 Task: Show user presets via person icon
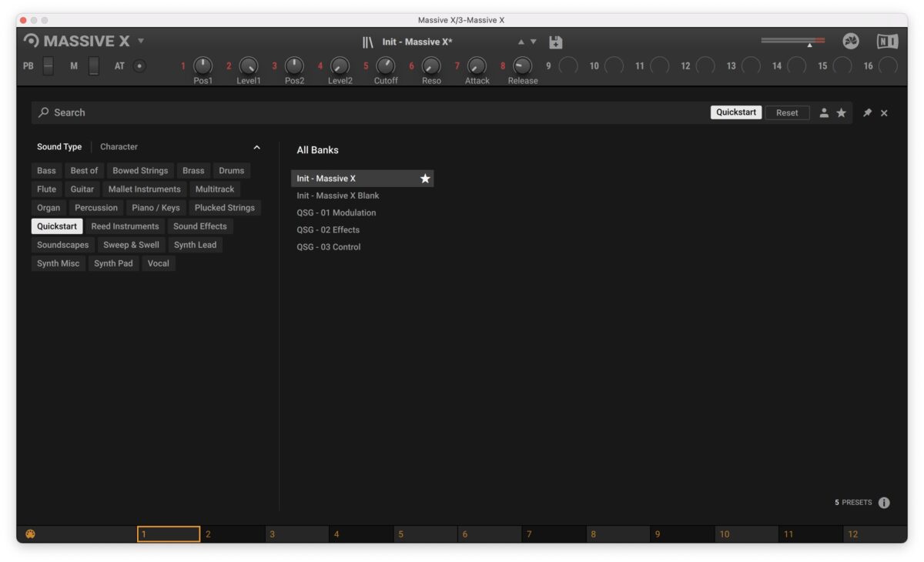point(824,113)
